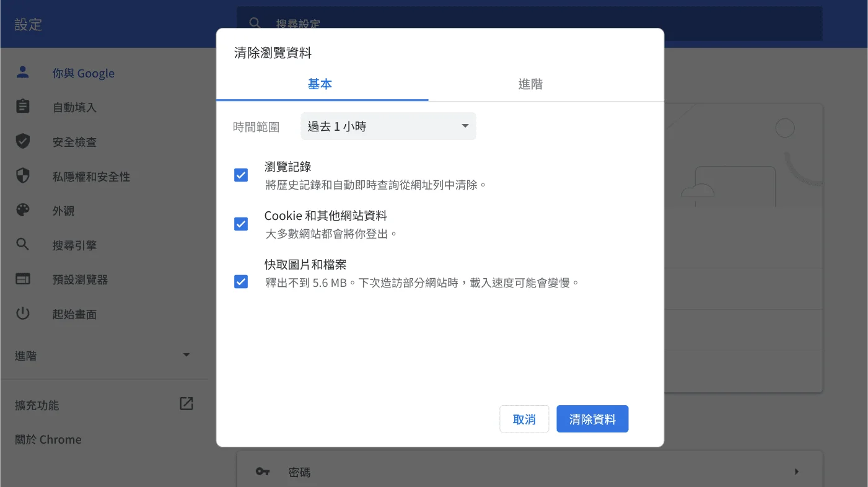Click the 自動填入 clipboard icon
Image resolution: width=868 pixels, height=487 pixels.
pyautogui.click(x=22, y=107)
